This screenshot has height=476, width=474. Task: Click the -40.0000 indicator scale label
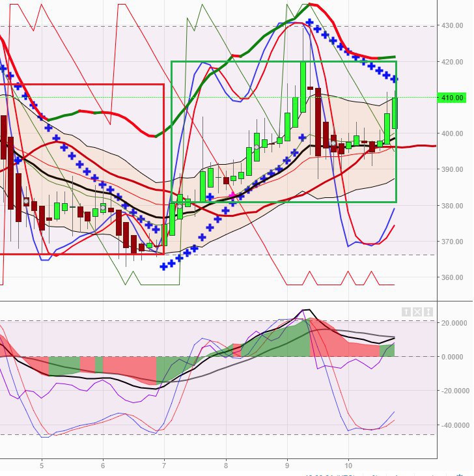coord(454,426)
